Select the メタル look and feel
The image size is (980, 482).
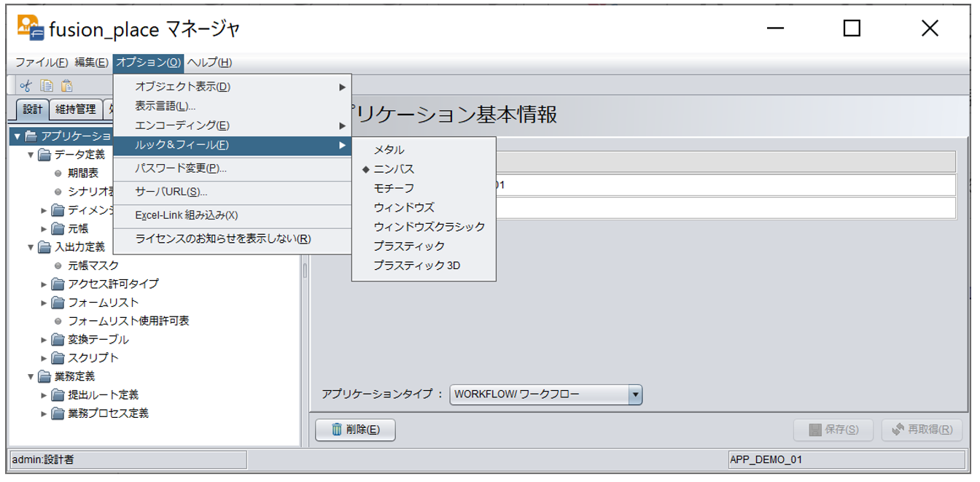(424, 149)
